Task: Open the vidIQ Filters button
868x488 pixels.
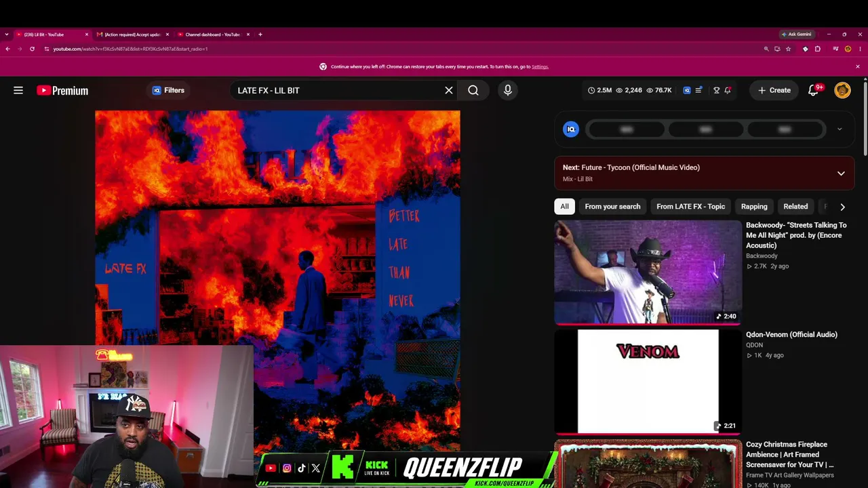Action: (168, 90)
